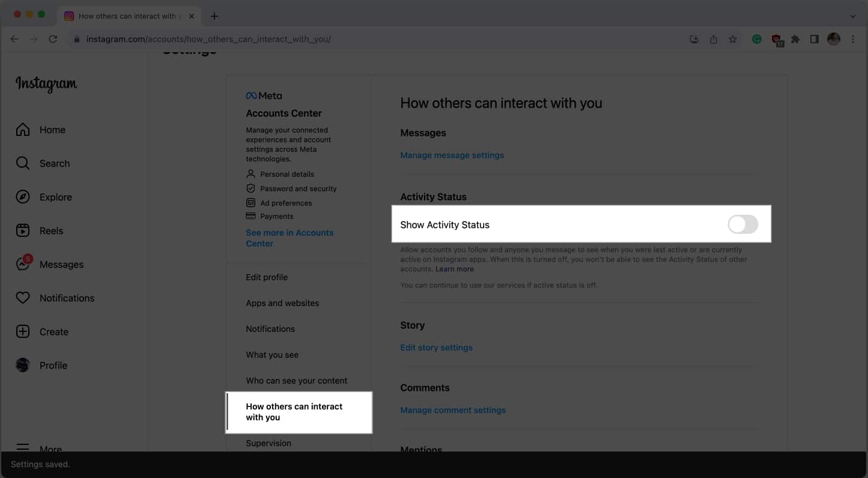This screenshot has height=478, width=868.
Task: Click the Create plus icon
Action: pos(23,332)
